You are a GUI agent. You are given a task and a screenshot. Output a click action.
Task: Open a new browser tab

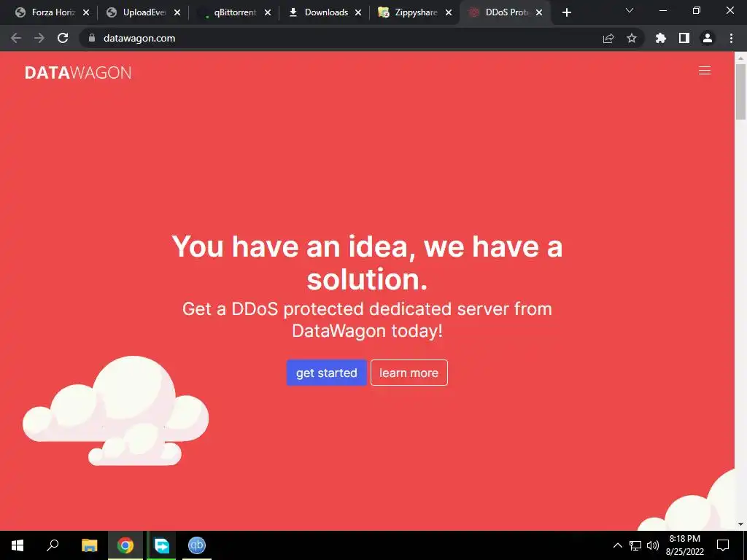tap(566, 13)
